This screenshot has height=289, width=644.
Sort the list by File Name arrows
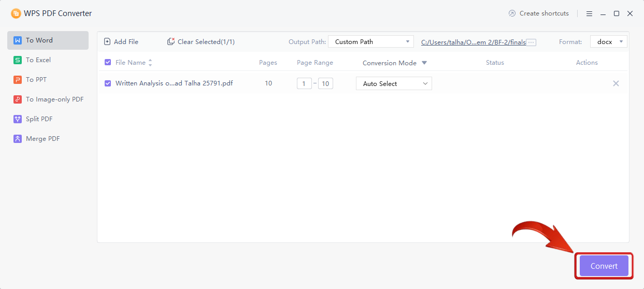[150, 63]
